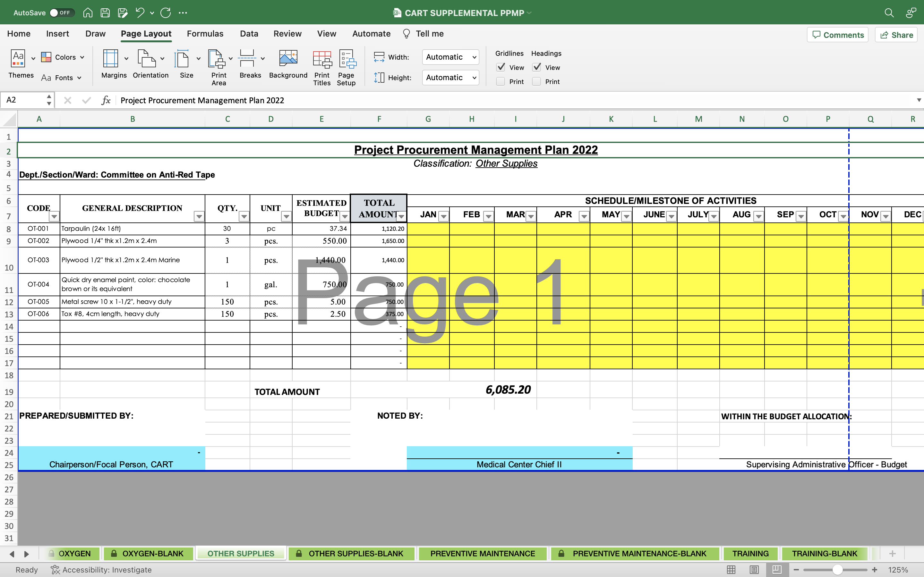This screenshot has width=924, height=577.
Task: Enable the Headings Print checkbox
Action: coord(536,82)
